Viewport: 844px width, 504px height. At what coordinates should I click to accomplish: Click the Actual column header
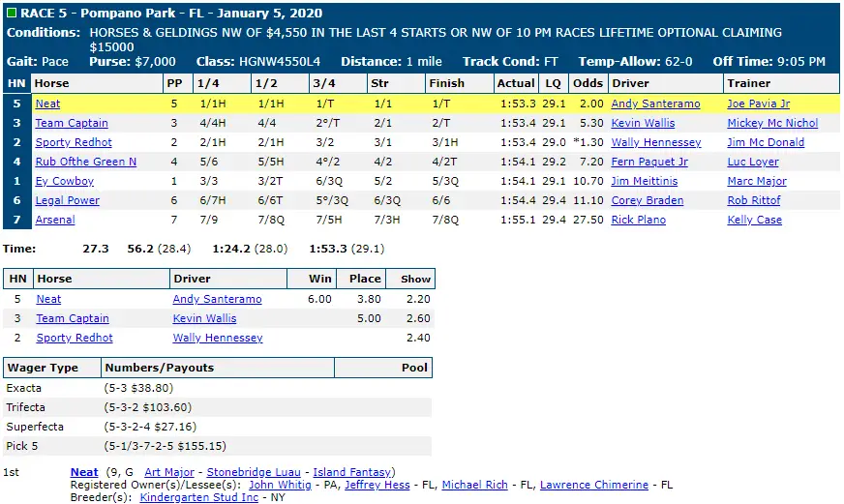[516, 83]
